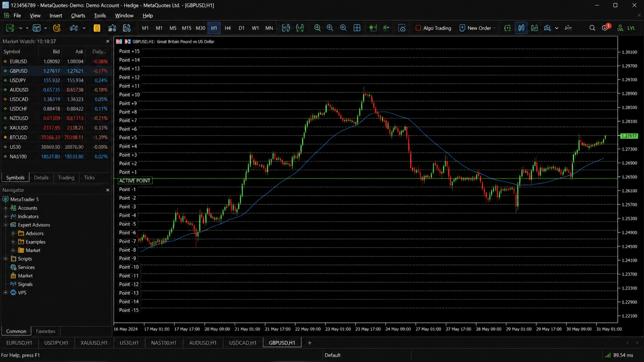Click the chart screenshot capture icon
Image resolution: width=644 pixels, height=362 pixels.
coord(402,28)
